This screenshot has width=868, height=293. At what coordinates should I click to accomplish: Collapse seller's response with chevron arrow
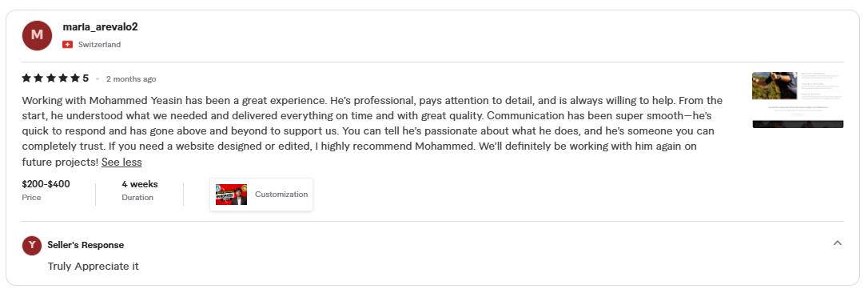point(838,243)
